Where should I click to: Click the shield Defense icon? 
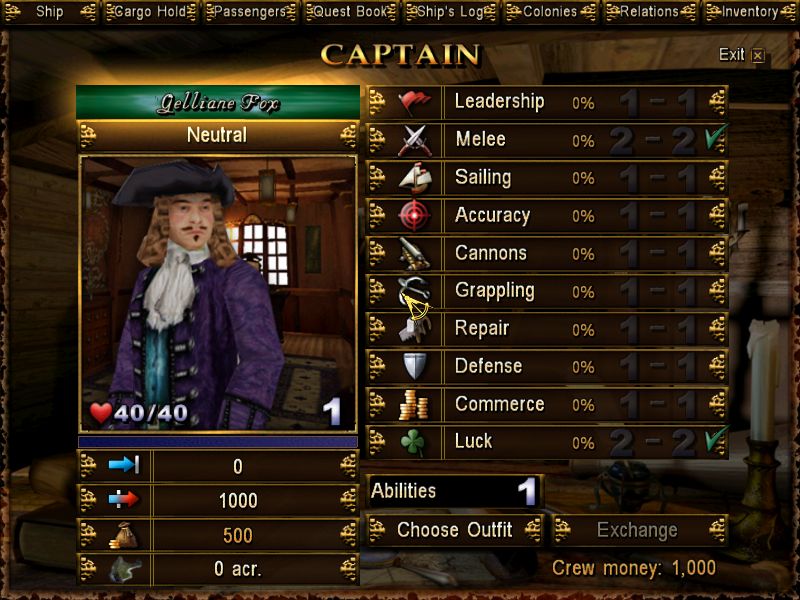coord(414,366)
